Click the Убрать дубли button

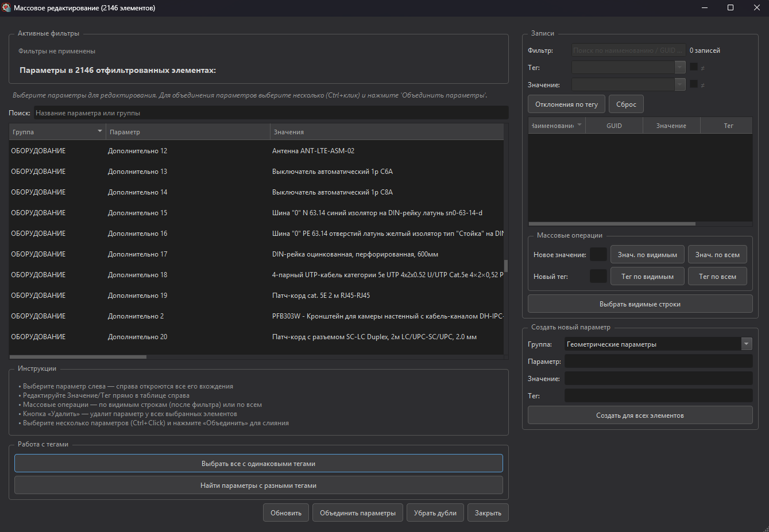435,513
